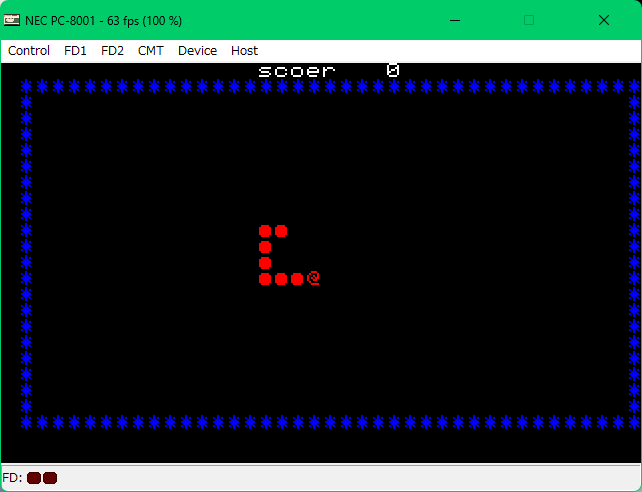Click the bottom-right blue asterisk of border
The height and width of the screenshot is (492, 642).
pyautogui.click(x=634, y=422)
